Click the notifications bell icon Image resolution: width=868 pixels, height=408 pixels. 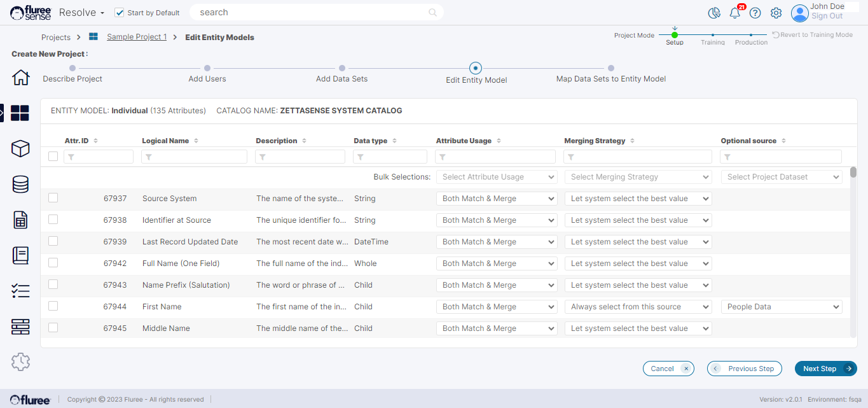point(734,13)
